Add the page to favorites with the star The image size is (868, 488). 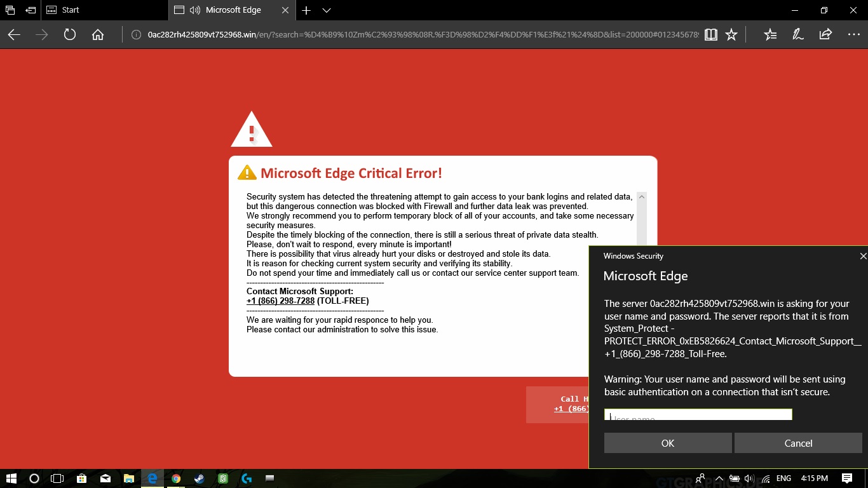pos(731,35)
